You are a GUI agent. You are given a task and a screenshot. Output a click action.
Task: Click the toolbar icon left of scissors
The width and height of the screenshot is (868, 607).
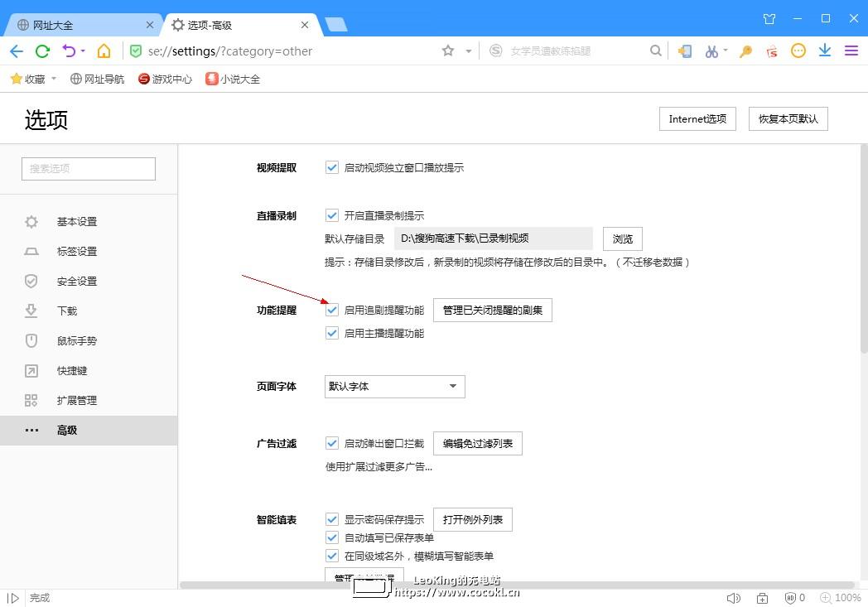(x=685, y=51)
